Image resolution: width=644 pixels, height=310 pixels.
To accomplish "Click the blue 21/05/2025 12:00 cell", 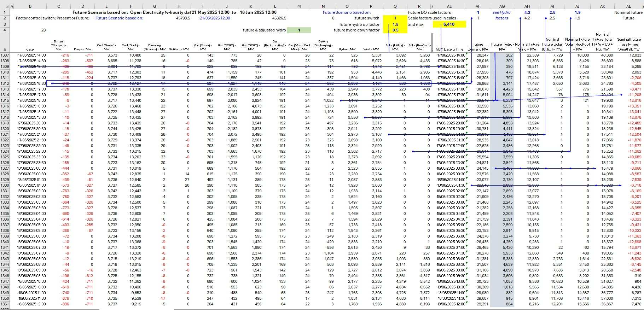I will 215,18.
